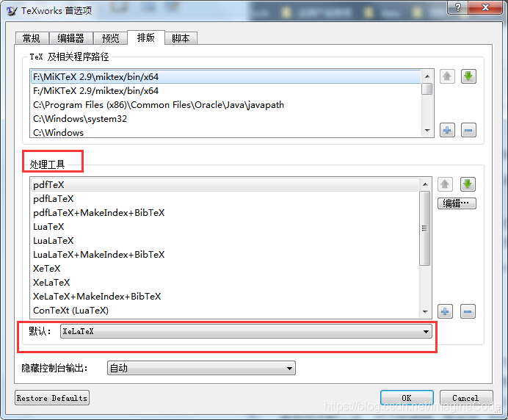Select pdfTeX in processing tools list
This screenshot has width=508, height=420.
[225, 185]
